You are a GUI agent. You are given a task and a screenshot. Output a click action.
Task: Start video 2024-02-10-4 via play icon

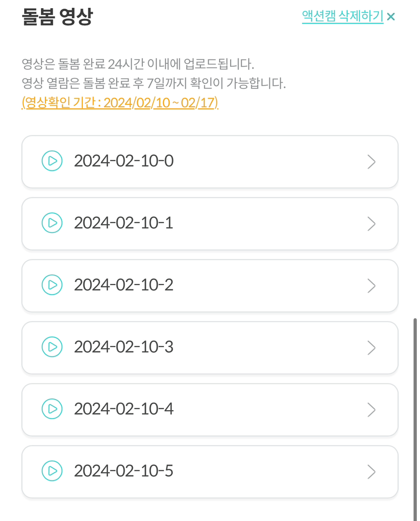tap(52, 409)
